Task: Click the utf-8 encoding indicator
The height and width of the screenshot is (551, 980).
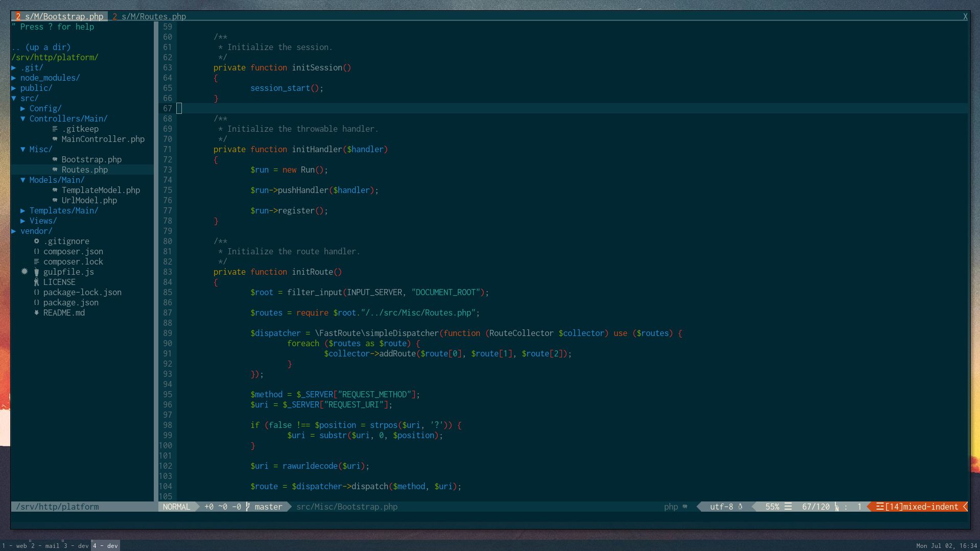Action: pos(721,507)
